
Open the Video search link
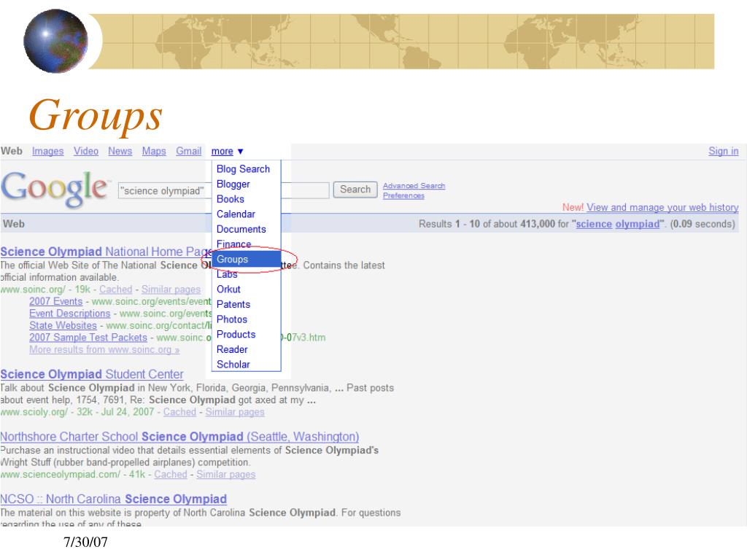(86, 151)
